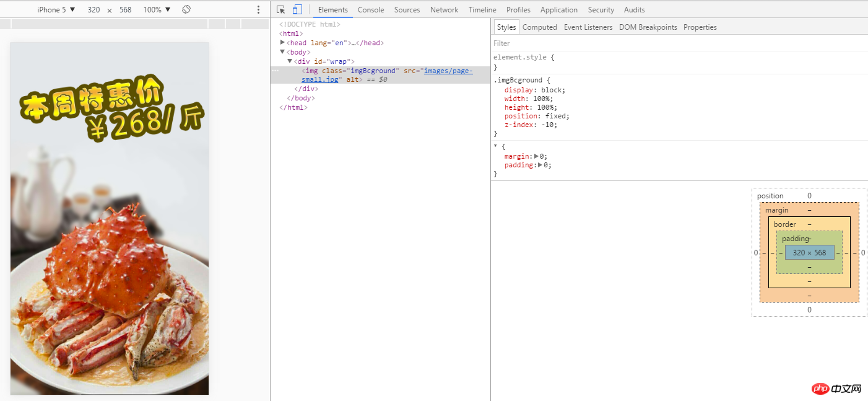868x401 pixels.
Task: Switch to the Security tab
Action: [601, 10]
